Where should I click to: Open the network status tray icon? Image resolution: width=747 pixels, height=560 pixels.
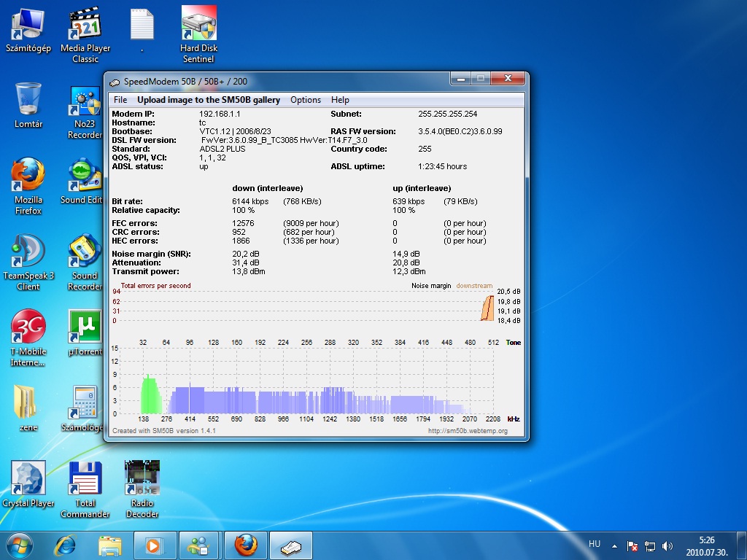[650, 546]
